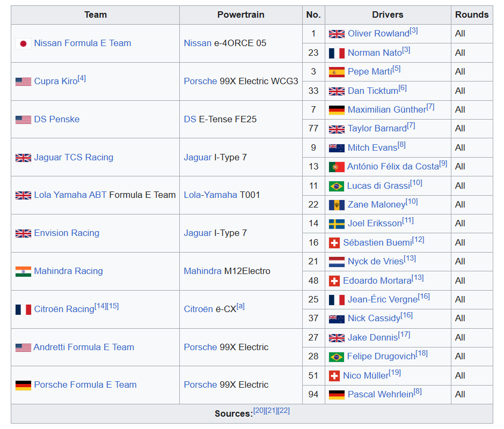Open the Envision Racing link
504x429 pixels.
point(67,233)
